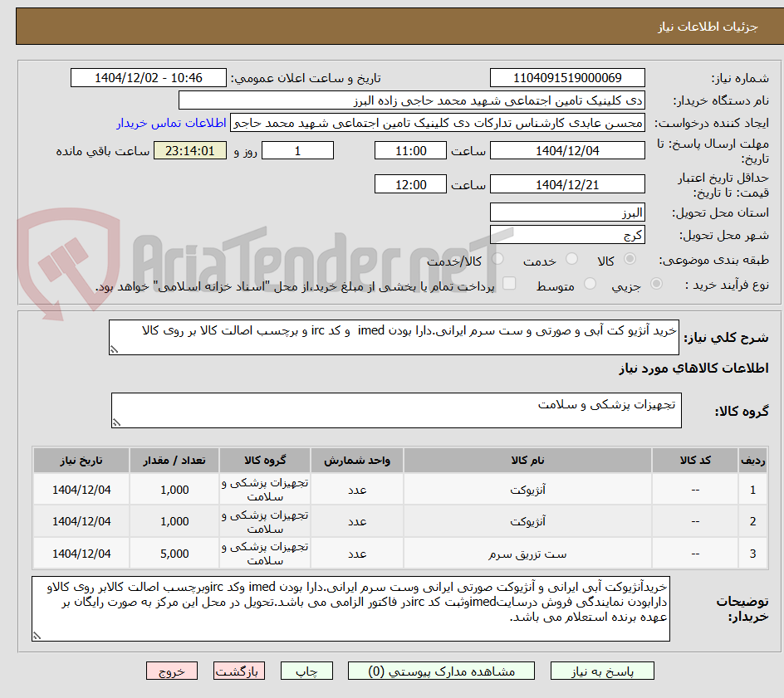Click the گروه کالا column header

point(265,460)
